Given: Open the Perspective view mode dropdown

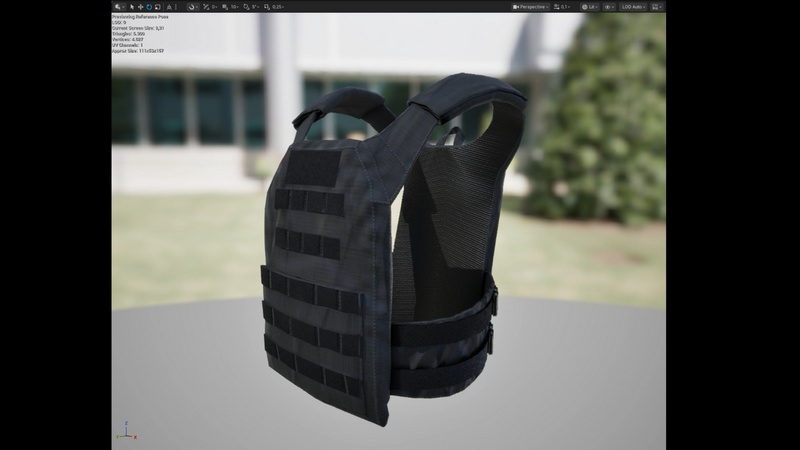Looking at the screenshot, I should pos(532,7).
